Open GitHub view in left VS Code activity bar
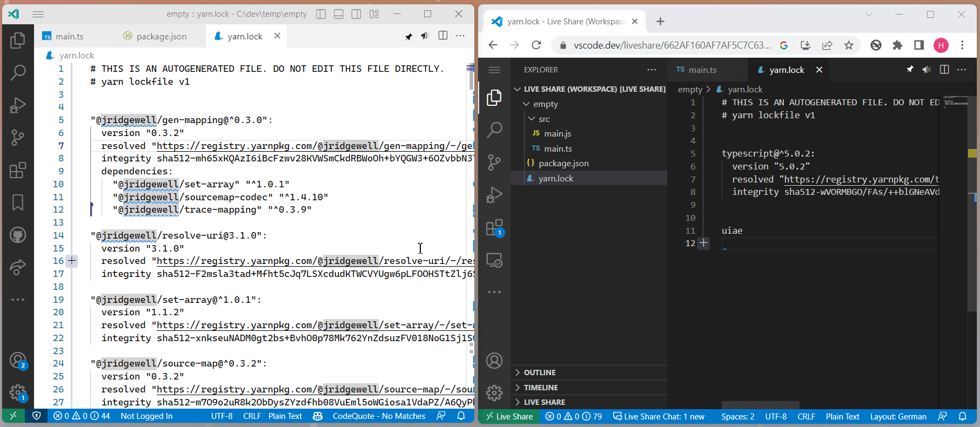The width and height of the screenshot is (980, 427). [x=18, y=235]
